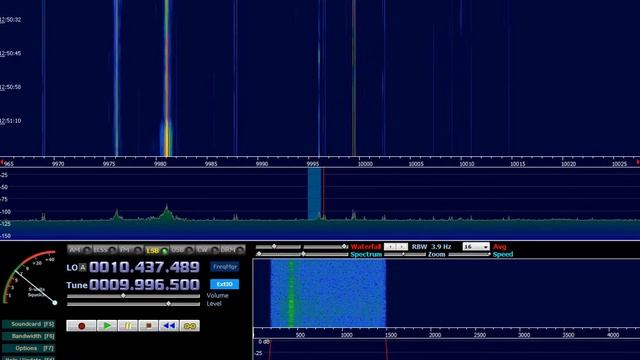This screenshot has height=360, width=640.
Task: Adjust the first Spectrum slider on the left
Action: pos(278,254)
